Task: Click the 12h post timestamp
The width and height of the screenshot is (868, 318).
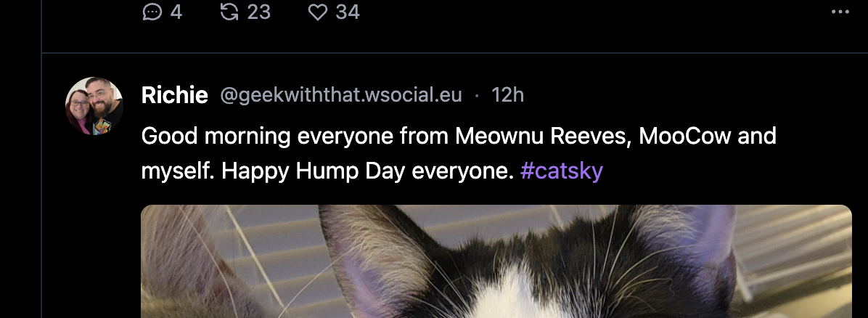Action: point(507,95)
